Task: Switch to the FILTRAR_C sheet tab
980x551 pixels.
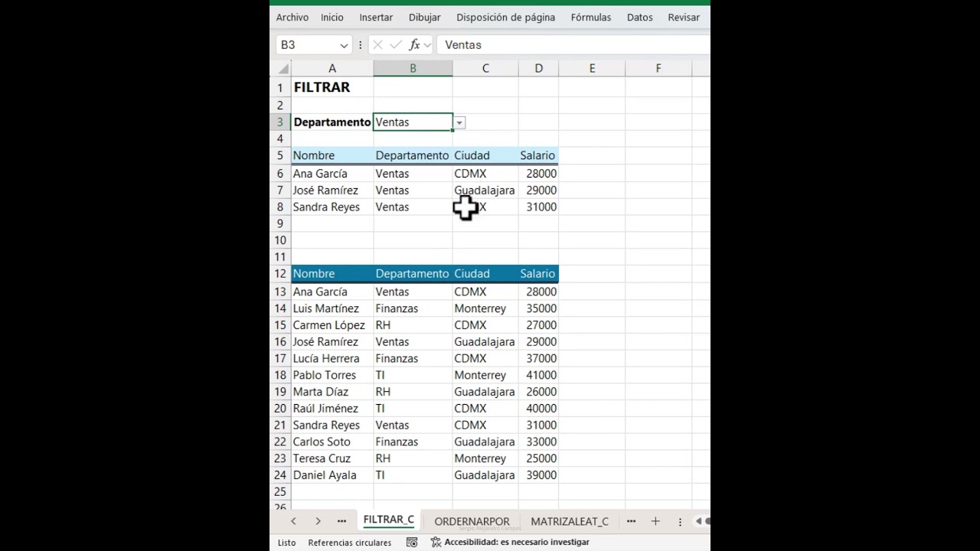Action: [x=388, y=520]
